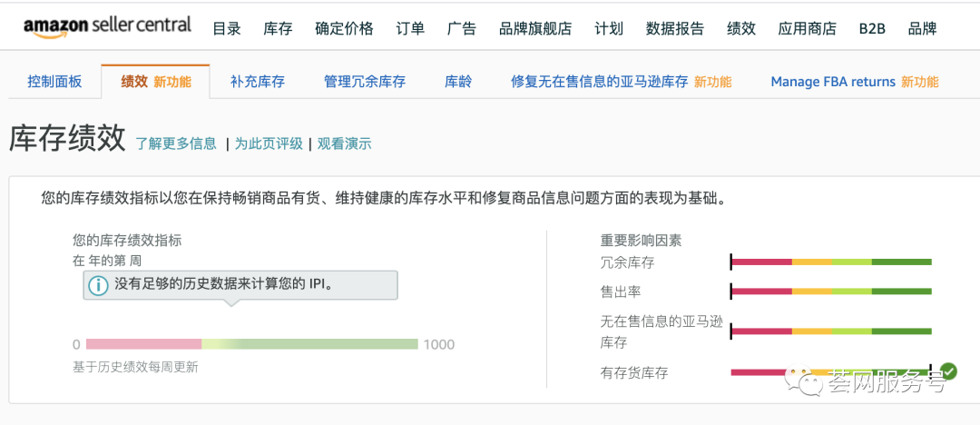980x425 pixels.
Task: Click the 有存货库存 factor label
Action: pos(633,373)
